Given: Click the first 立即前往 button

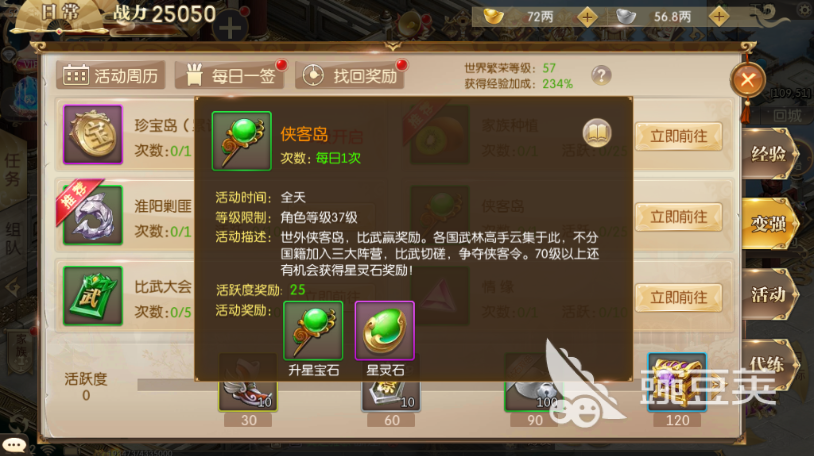Looking at the screenshot, I should coord(679,137).
